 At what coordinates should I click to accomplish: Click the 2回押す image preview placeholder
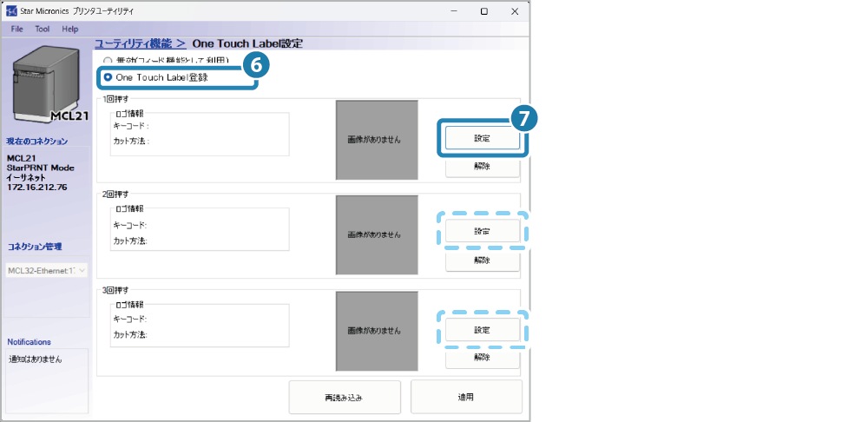pos(377,234)
